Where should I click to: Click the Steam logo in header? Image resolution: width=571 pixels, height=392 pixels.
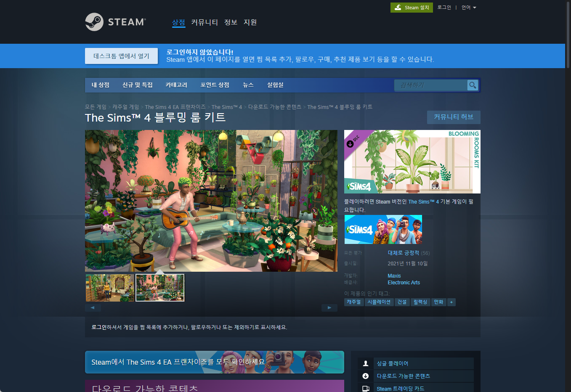pyautogui.click(x=115, y=22)
